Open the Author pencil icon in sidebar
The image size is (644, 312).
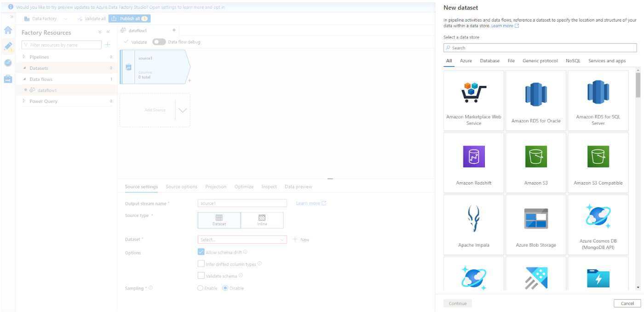coord(8,46)
